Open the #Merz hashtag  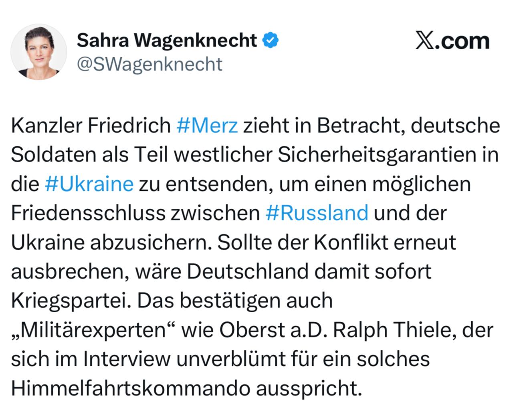pyautogui.click(x=207, y=125)
